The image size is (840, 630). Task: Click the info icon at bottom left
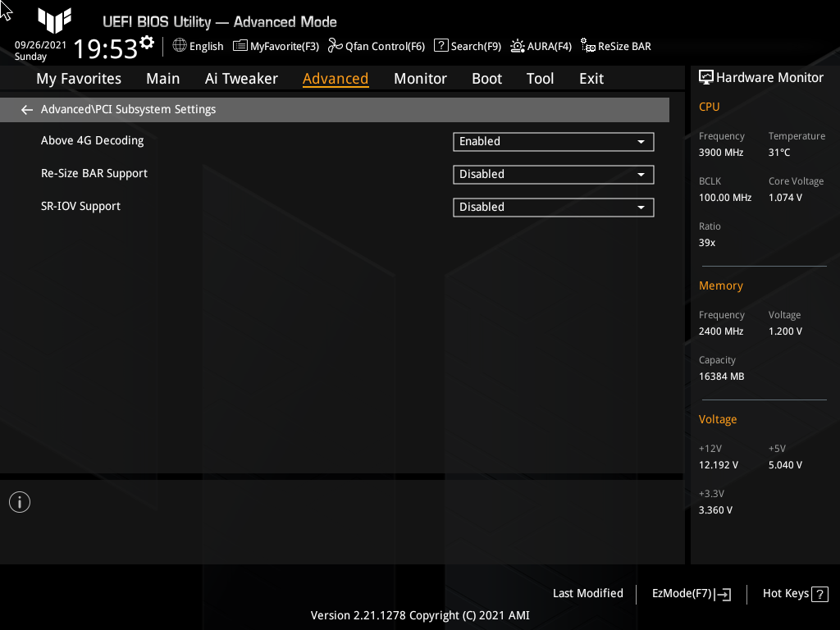tap(19, 501)
